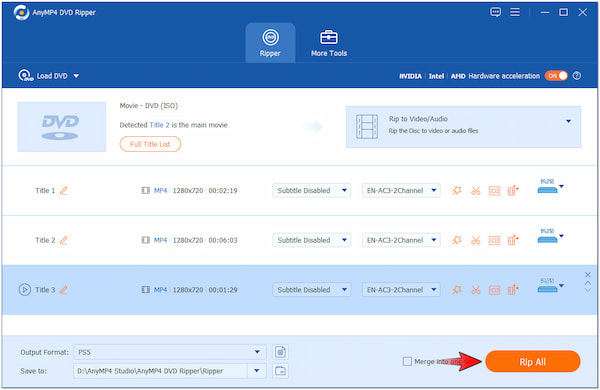Open the feedback chat icon
This screenshot has width=600, height=390.
click(495, 12)
